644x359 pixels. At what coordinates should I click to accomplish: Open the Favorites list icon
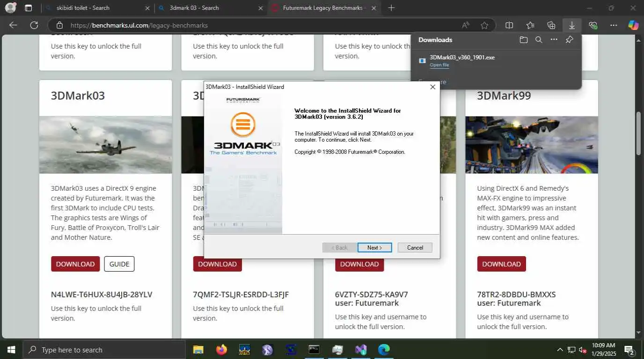tap(530, 25)
